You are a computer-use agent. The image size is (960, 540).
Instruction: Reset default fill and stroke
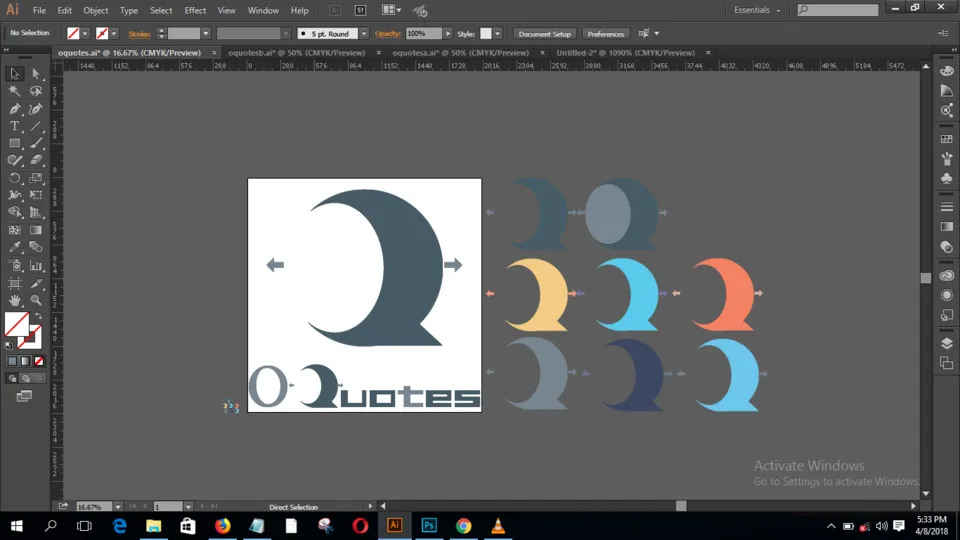pyautogui.click(x=9, y=345)
